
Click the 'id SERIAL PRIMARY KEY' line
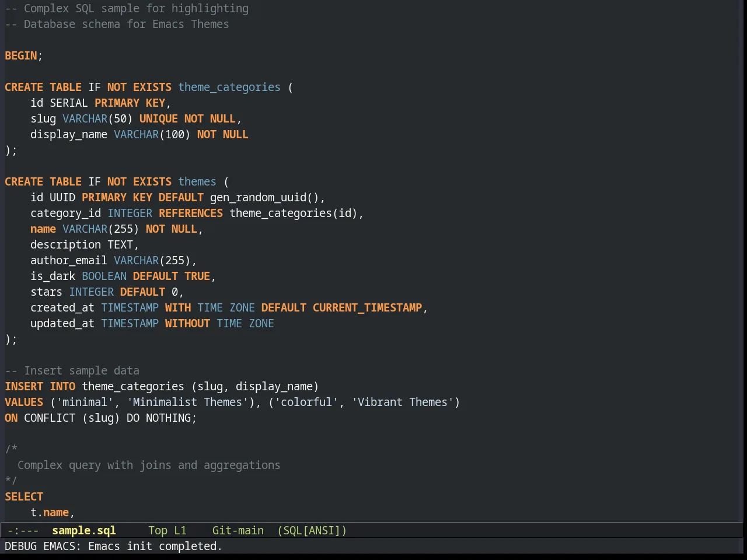(100, 103)
